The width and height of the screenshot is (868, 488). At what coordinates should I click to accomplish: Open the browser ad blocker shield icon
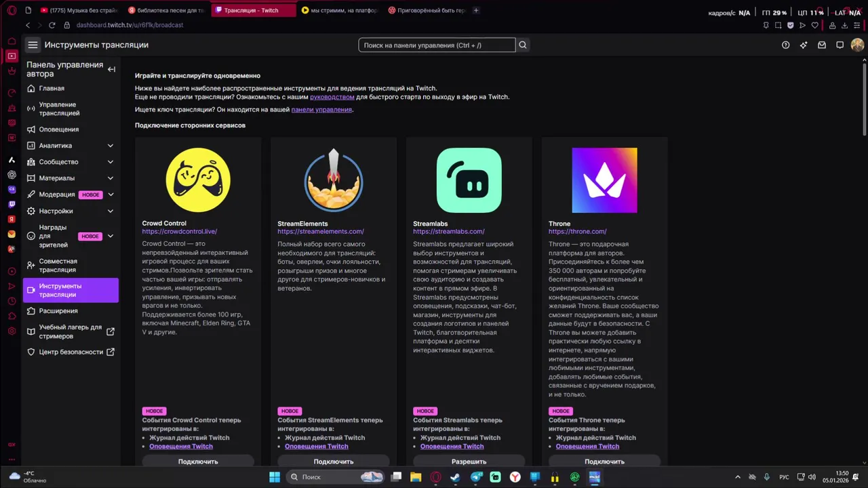pyautogui.click(x=790, y=25)
